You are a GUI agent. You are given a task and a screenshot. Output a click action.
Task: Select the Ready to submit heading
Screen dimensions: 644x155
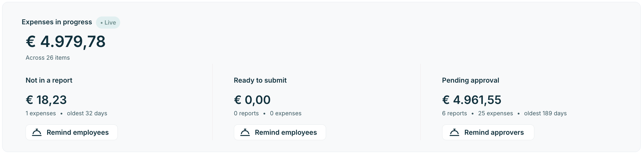click(260, 80)
